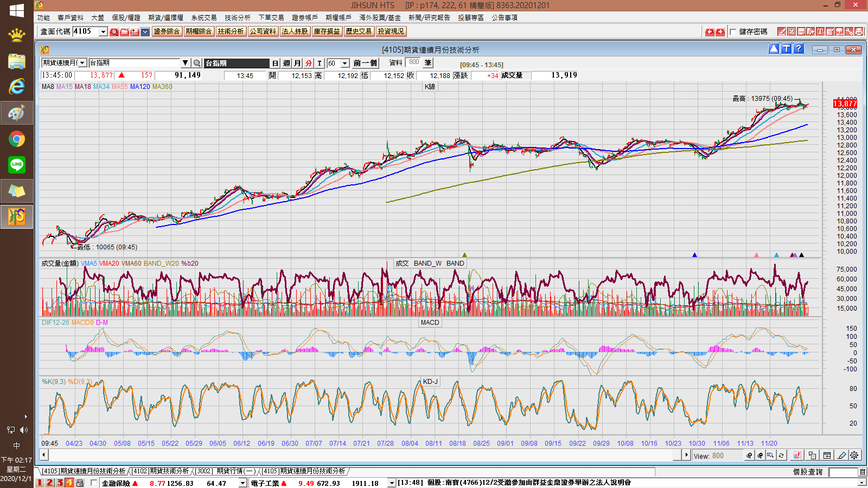Viewport: 868px width, 488px height.
Task: Select page 2 in bottom status bar
Action: click(x=49, y=483)
